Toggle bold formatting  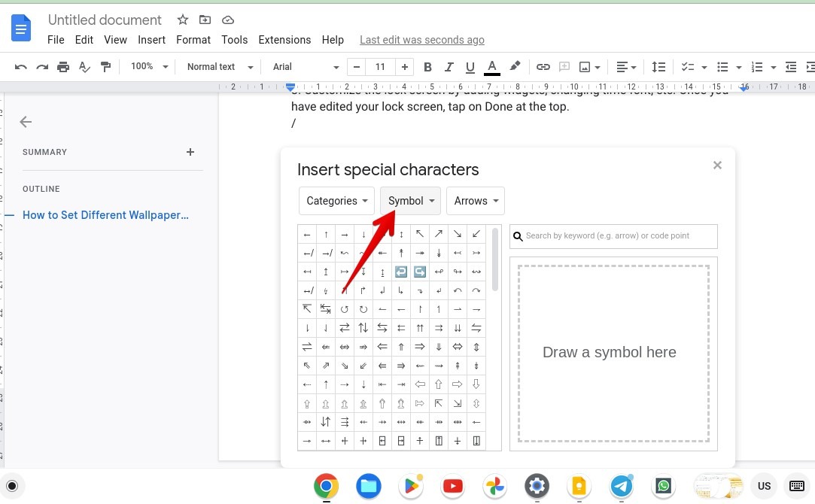pos(427,66)
